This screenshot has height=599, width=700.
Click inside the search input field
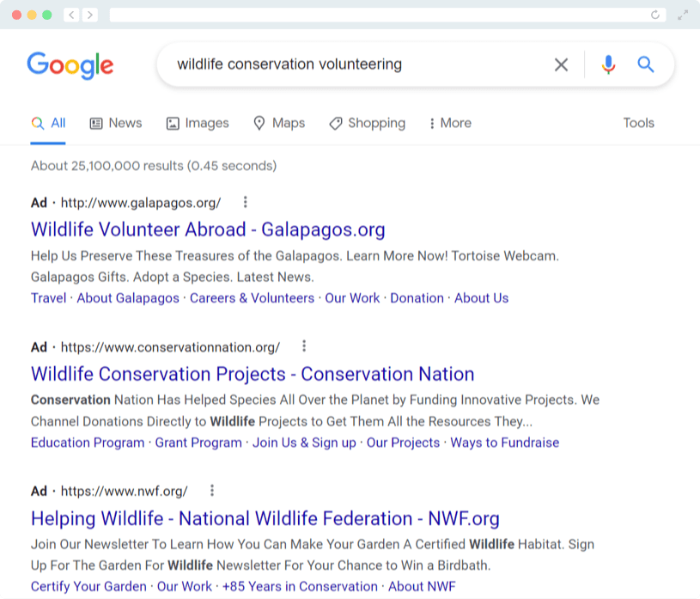pos(344,64)
